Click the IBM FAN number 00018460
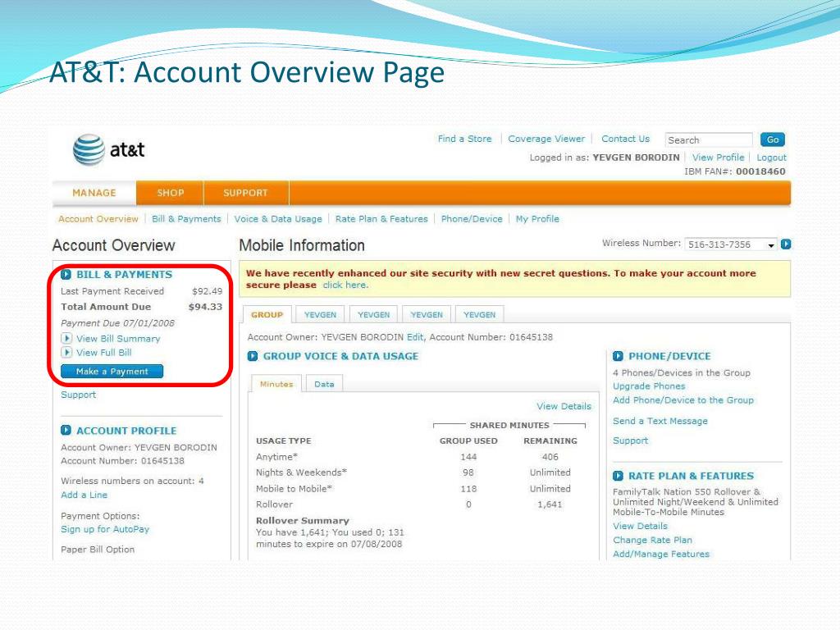 tap(760, 171)
